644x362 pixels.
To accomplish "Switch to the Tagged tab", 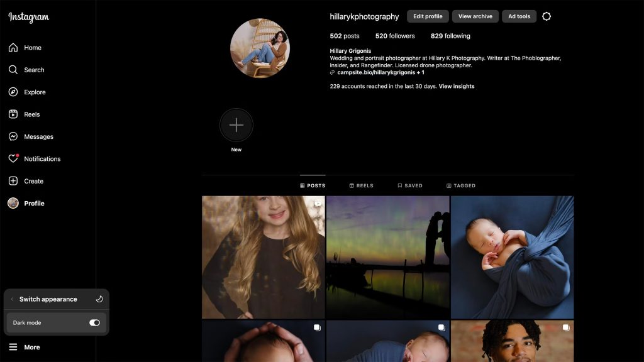I will point(462,185).
